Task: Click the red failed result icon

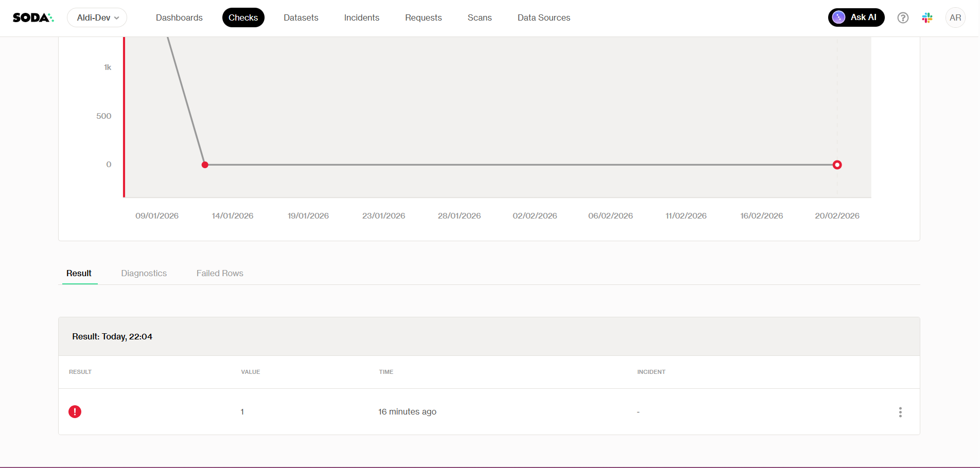Action: coord(75,412)
